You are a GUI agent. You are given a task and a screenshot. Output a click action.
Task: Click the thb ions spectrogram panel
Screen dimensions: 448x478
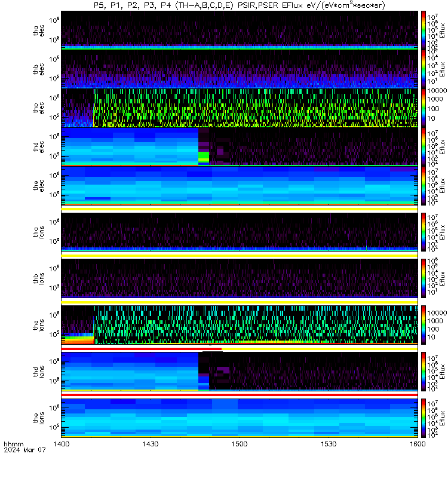(x=240, y=278)
